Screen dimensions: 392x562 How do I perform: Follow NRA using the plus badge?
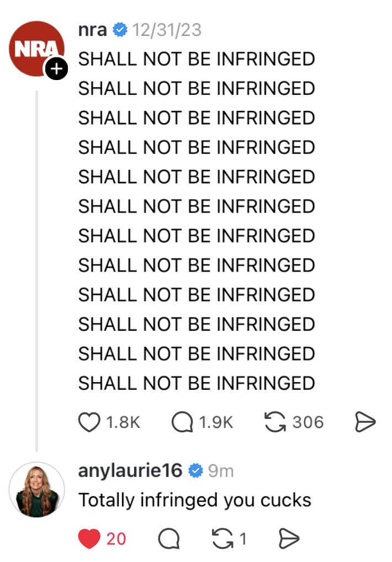(55, 69)
